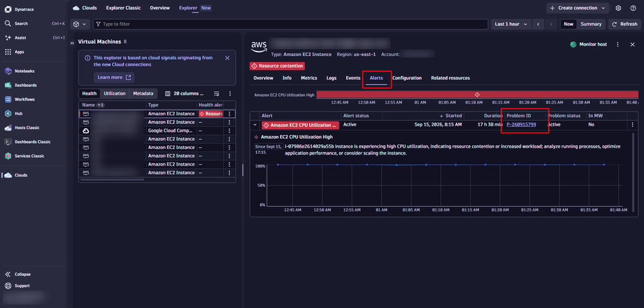This screenshot has height=308, width=644.
Task: Open Dashboards in the sidebar
Action: tap(26, 86)
